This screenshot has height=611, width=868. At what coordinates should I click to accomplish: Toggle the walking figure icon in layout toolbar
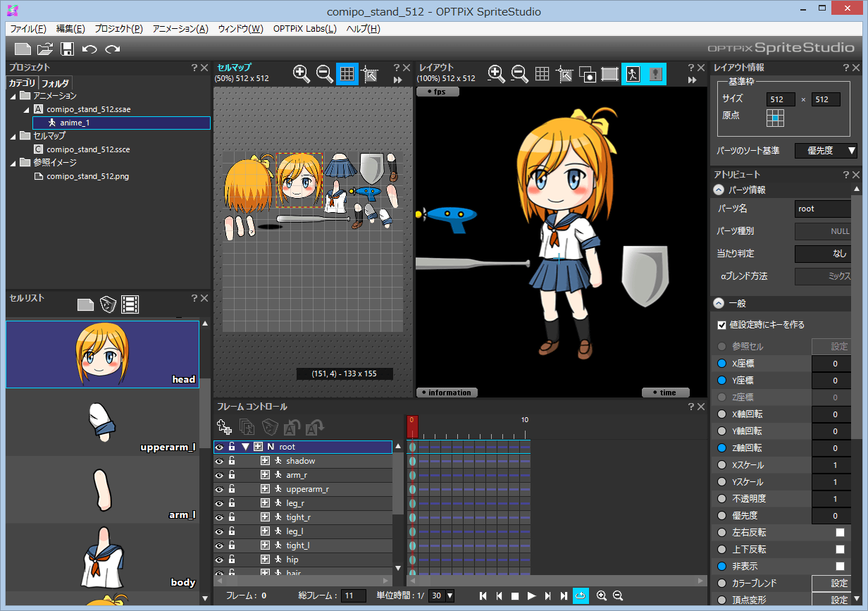point(633,73)
